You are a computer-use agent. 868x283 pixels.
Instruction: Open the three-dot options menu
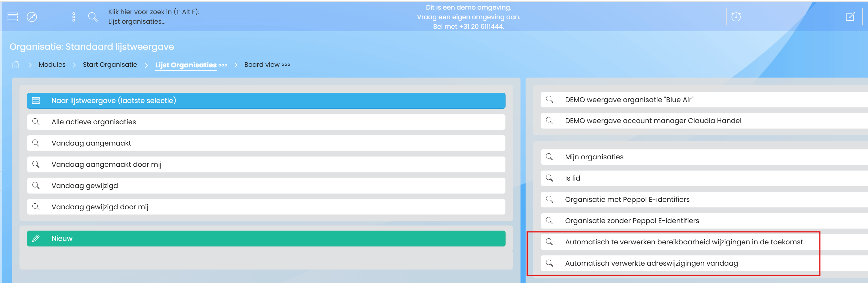click(x=74, y=17)
